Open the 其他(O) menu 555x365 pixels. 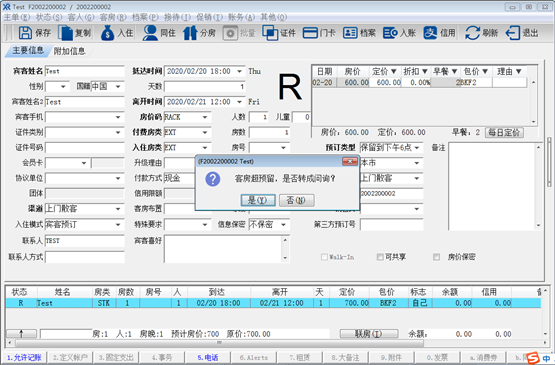tap(274, 17)
